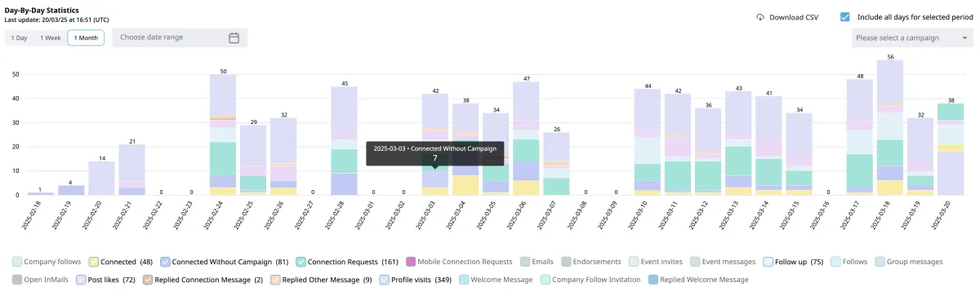Enable the Mobile Connection Requests series
980x305 pixels.
pyautogui.click(x=411, y=262)
